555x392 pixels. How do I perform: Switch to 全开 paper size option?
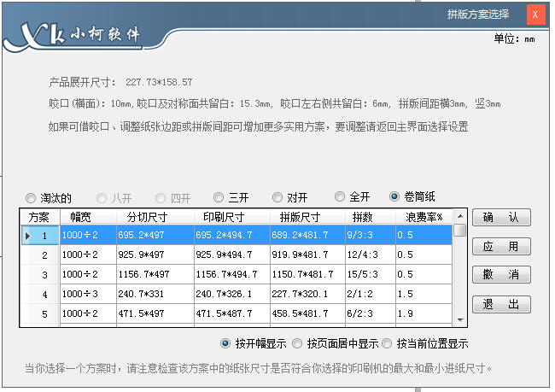click(341, 196)
